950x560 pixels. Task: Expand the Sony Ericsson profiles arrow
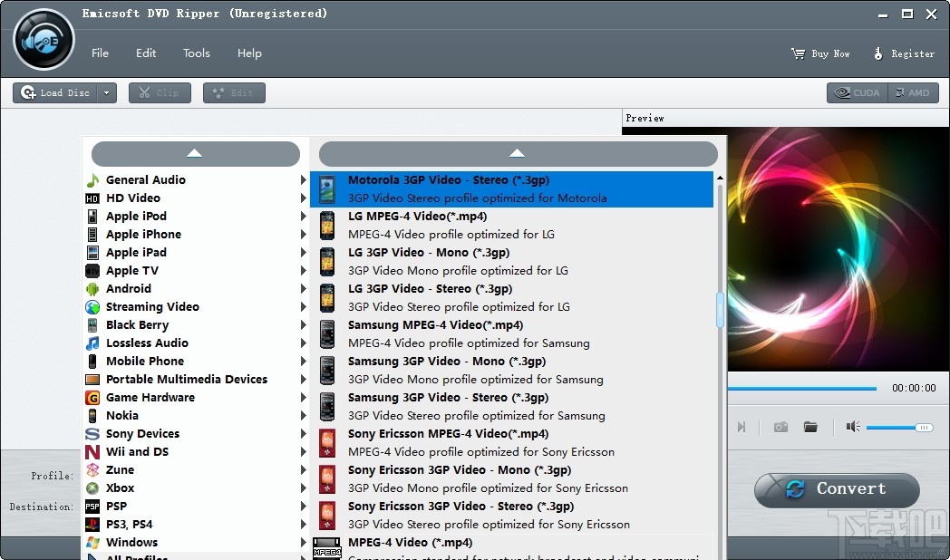(x=304, y=433)
